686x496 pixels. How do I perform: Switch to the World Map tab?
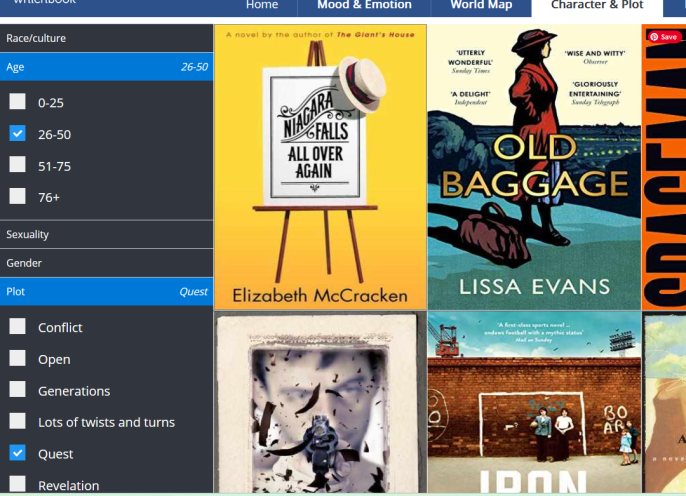(481, 6)
